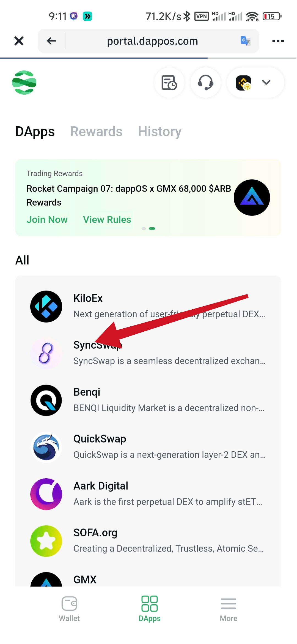Go back with the browser arrow
The width and height of the screenshot is (297, 644).
(51, 41)
